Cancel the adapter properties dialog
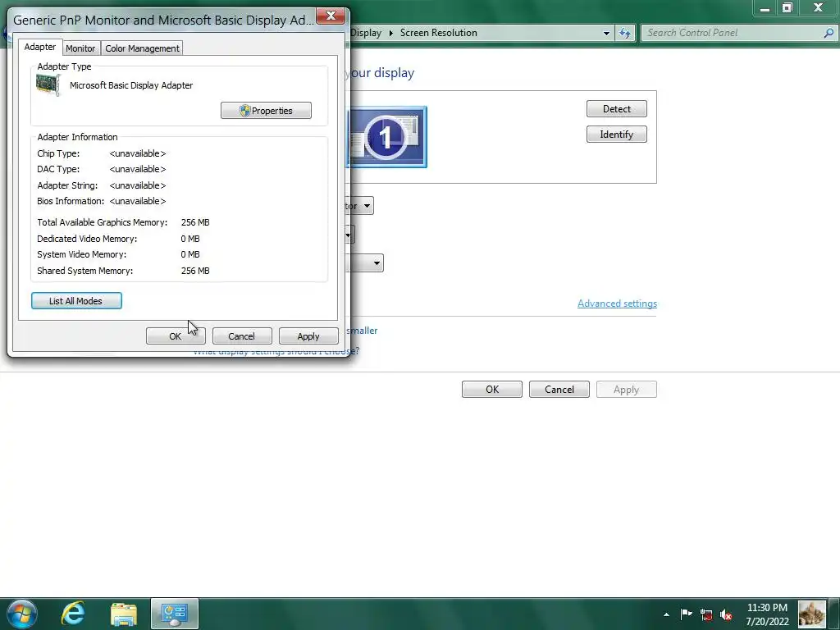 tap(242, 336)
